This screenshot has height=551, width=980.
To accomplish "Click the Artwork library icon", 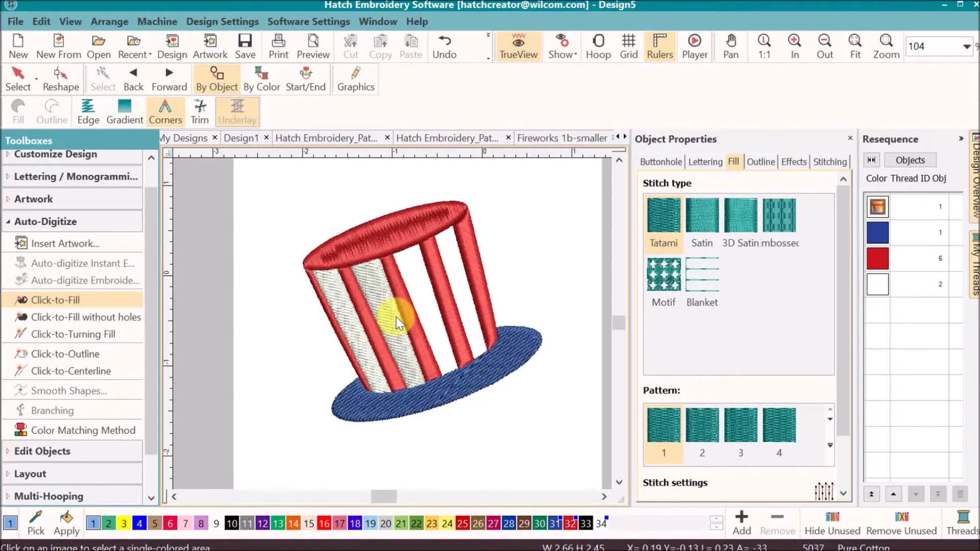I will pyautogui.click(x=210, y=46).
